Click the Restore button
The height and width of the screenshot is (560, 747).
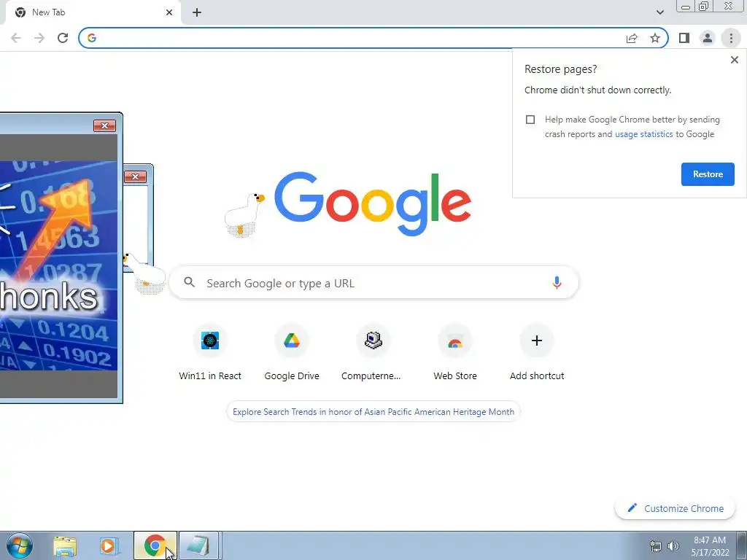708,174
